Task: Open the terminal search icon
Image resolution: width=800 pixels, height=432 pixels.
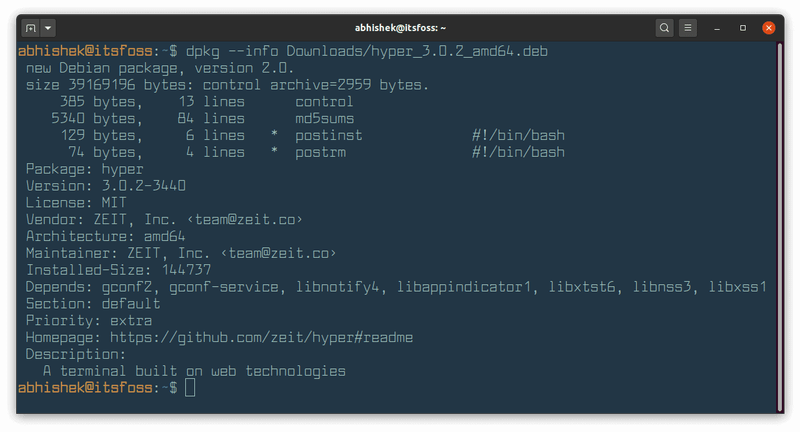Action: [x=664, y=27]
